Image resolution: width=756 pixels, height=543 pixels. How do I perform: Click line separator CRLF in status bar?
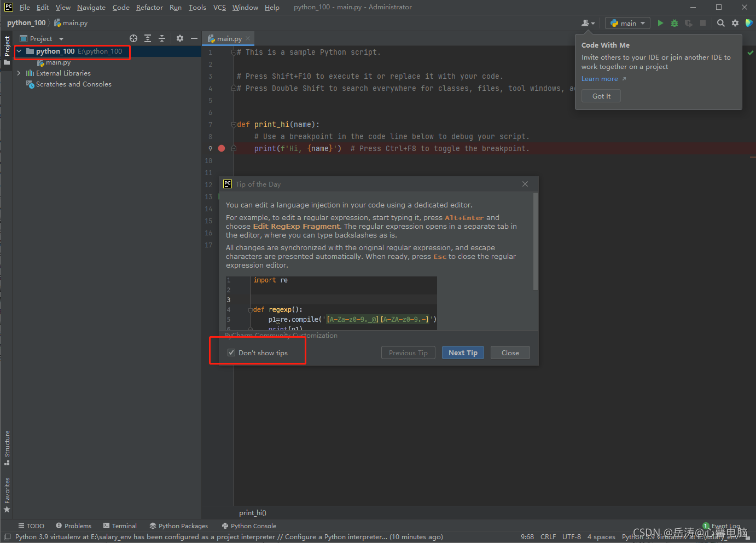pyautogui.click(x=548, y=536)
